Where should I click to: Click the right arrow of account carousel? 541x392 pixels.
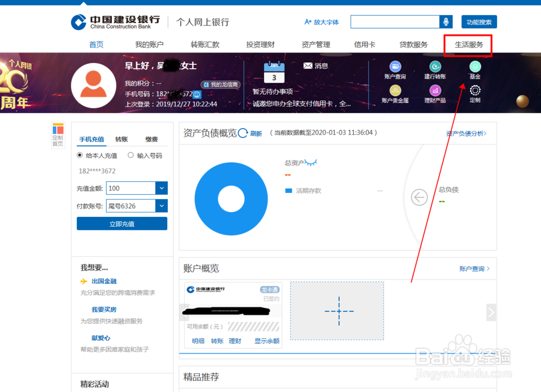tap(491, 313)
